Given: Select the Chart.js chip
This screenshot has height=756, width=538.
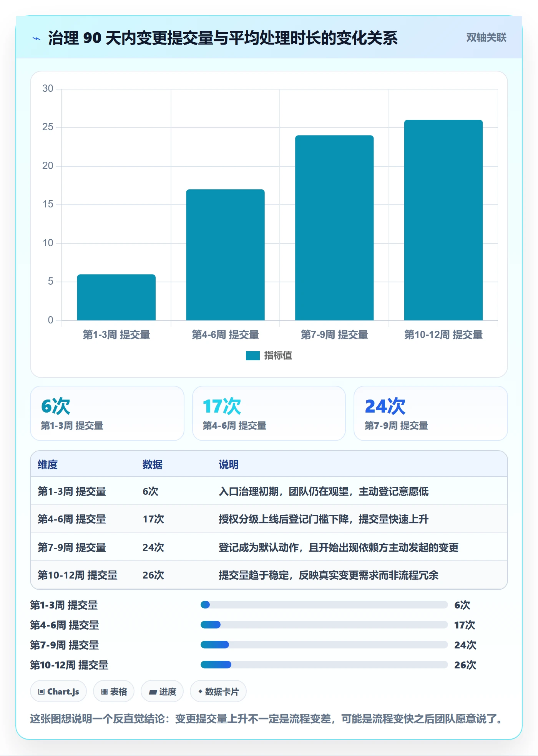Looking at the screenshot, I should point(58,691).
